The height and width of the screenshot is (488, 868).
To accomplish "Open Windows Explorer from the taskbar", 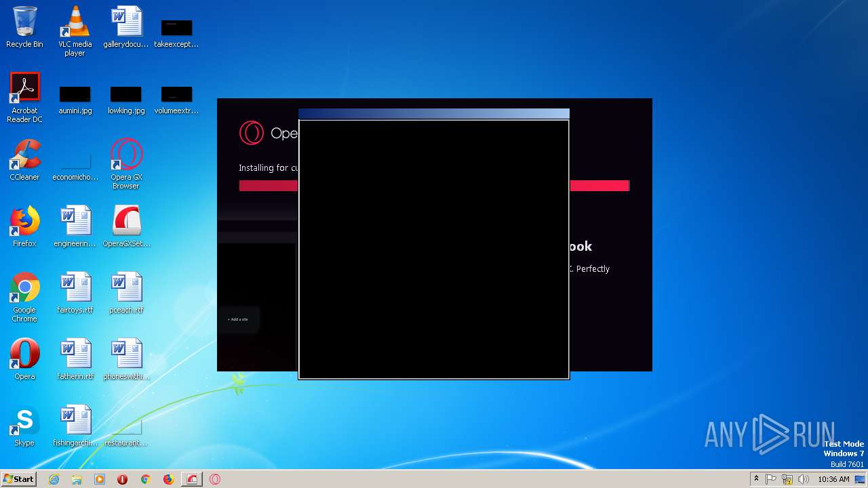I will point(77,479).
